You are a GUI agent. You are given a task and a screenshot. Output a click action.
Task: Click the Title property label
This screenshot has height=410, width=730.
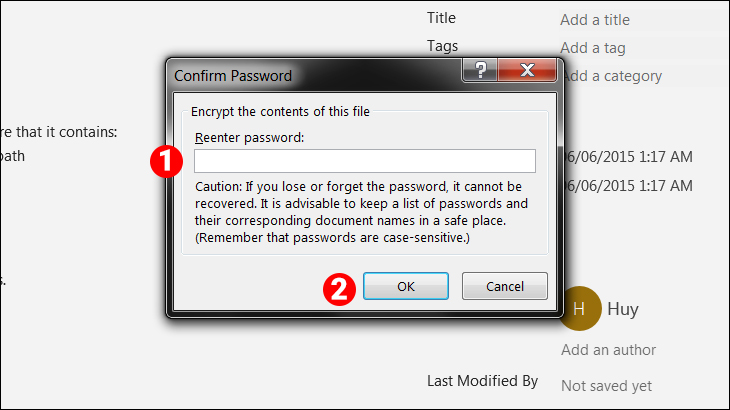pos(441,18)
